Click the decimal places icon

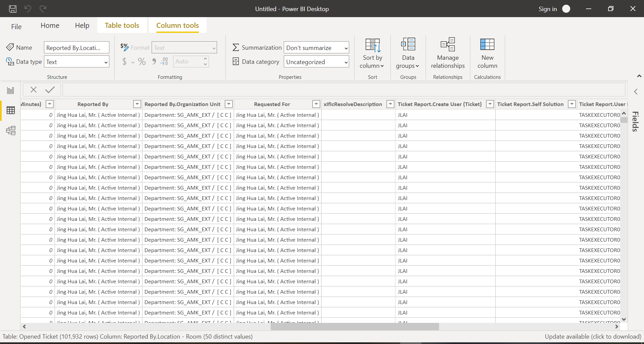pos(164,61)
